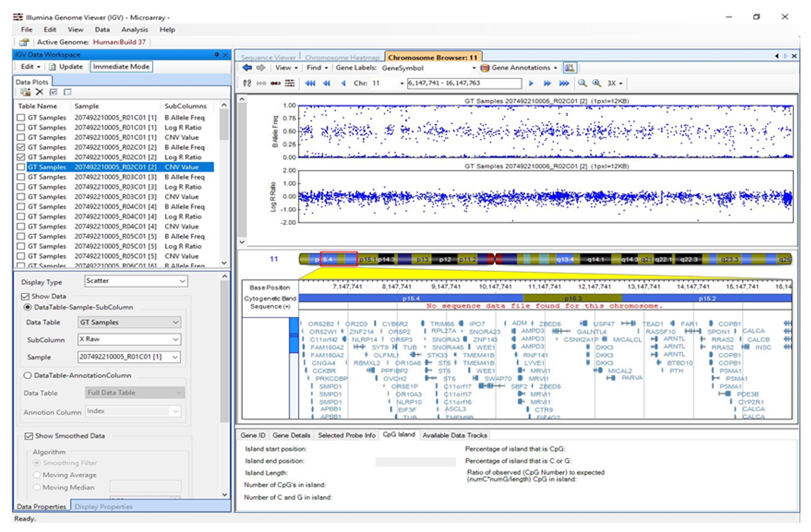Close the Chromosome Browser tab area
The height and width of the screenshot is (532, 811).
[x=794, y=56]
